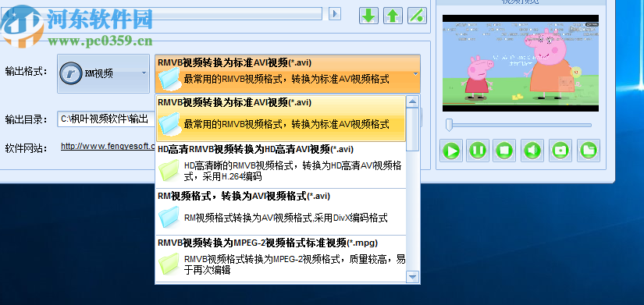
Task: Click the blue folder icon of RM视频格式 option
Action: 169,217
